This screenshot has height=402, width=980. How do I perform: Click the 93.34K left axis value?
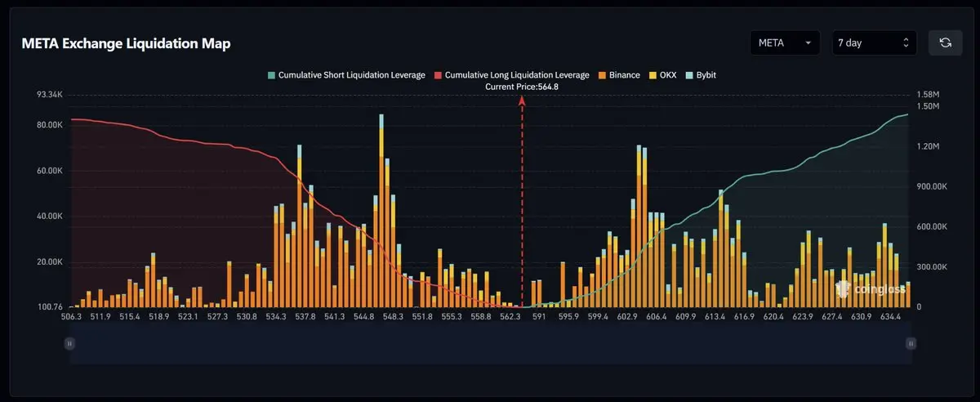click(50, 96)
